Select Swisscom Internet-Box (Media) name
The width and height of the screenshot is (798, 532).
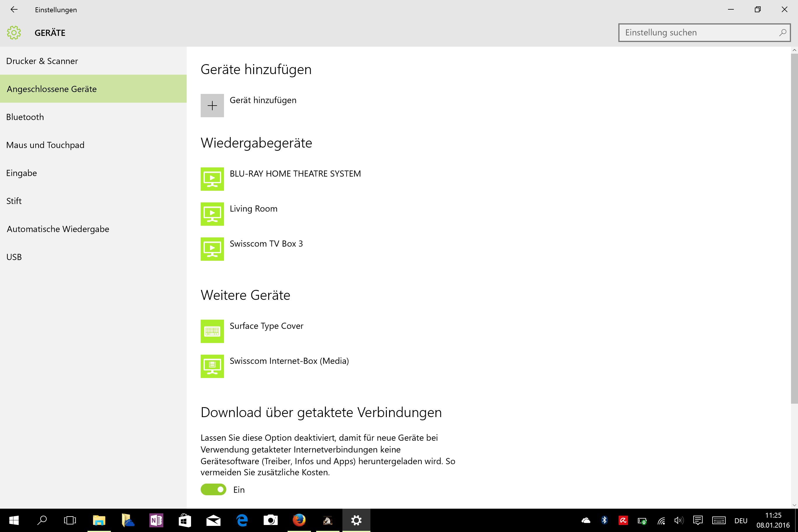[x=289, y=361]
